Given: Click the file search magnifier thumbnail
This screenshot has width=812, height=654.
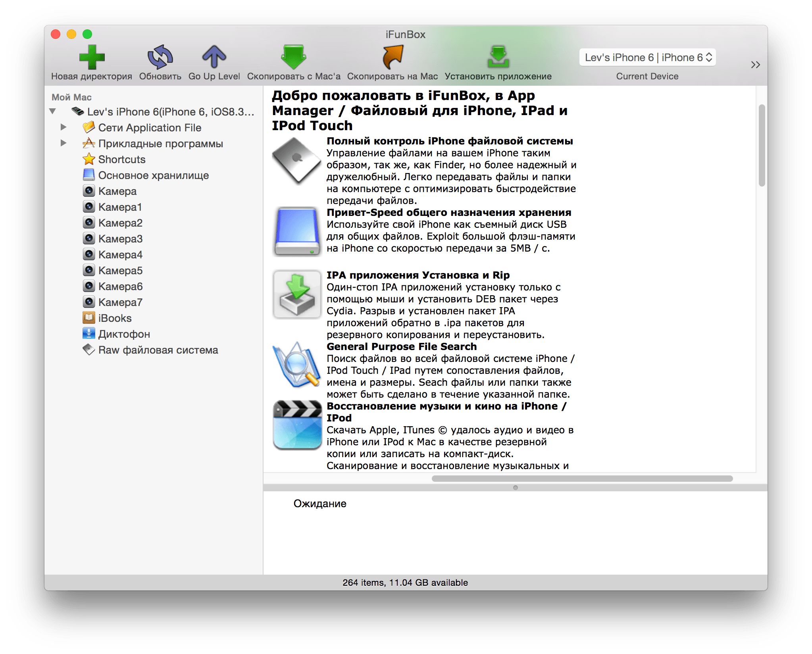Looking at the screenshot, I should (296, 365).
